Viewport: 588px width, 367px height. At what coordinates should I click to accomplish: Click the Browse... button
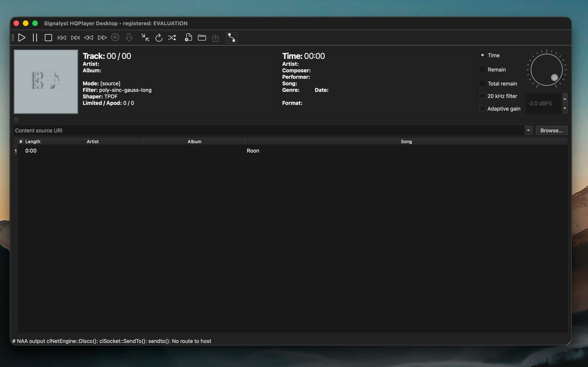551,131
